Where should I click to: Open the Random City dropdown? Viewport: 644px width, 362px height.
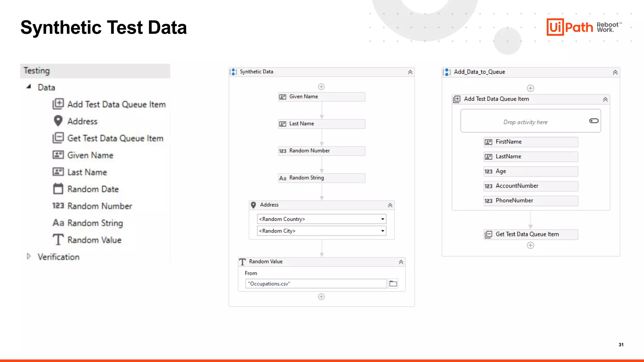click(382, 231)
